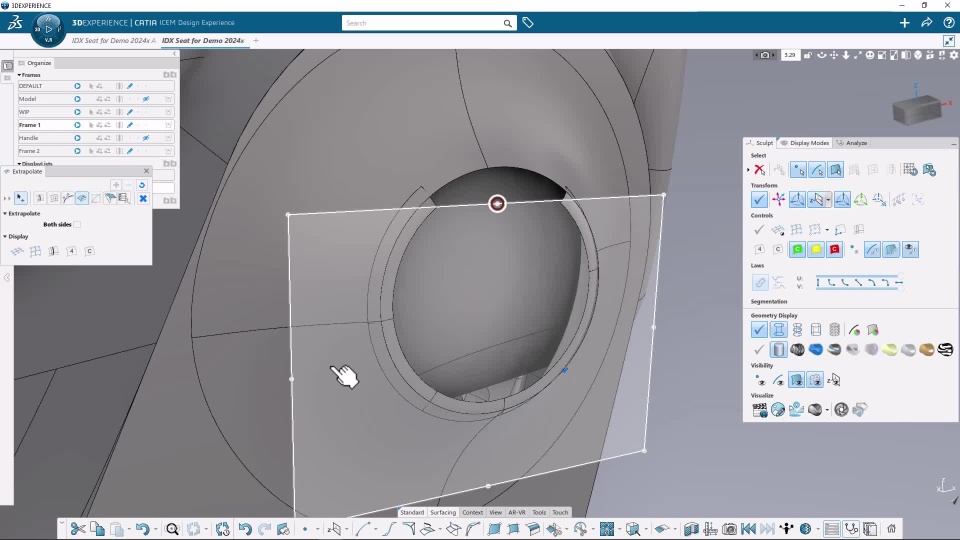Toggle surface visibility icon in Visibility section
The height and width of the screenshot is (540, 960).
pos(797,380)
